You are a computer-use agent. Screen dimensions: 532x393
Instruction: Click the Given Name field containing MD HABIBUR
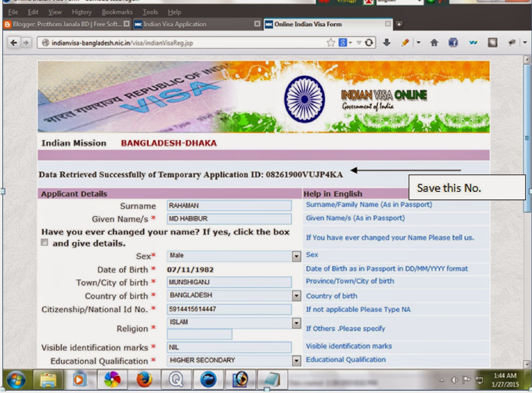point(229,219)
